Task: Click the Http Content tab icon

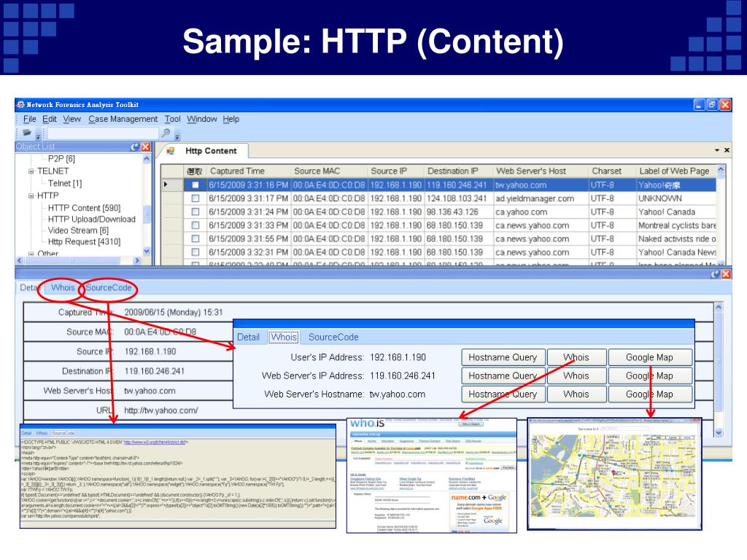Action: (x=170, y=151)
